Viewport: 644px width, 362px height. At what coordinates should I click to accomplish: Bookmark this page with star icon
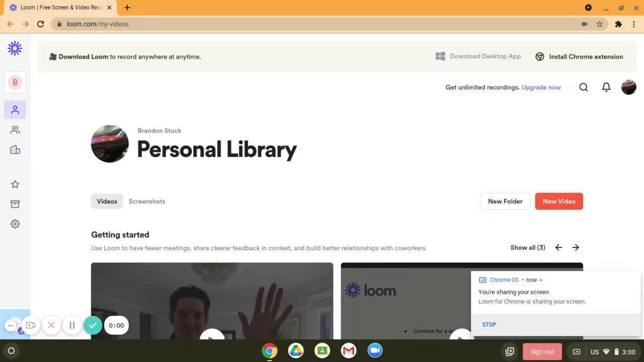600,24
